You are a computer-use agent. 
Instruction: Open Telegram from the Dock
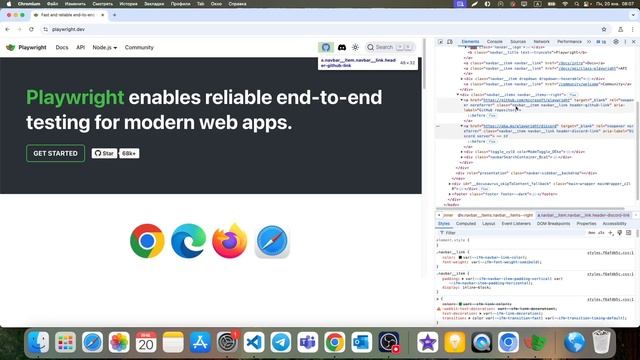click(x=281, y=342)
